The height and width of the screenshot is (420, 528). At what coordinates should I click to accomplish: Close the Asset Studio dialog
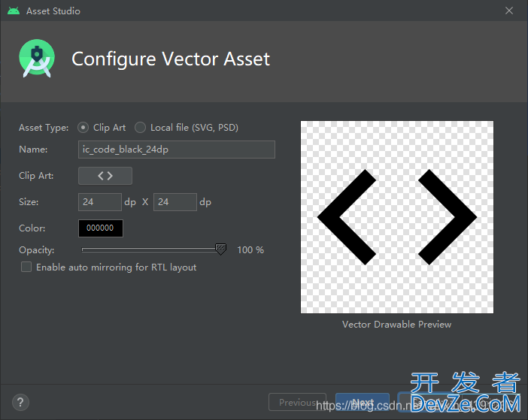(508, 11)
